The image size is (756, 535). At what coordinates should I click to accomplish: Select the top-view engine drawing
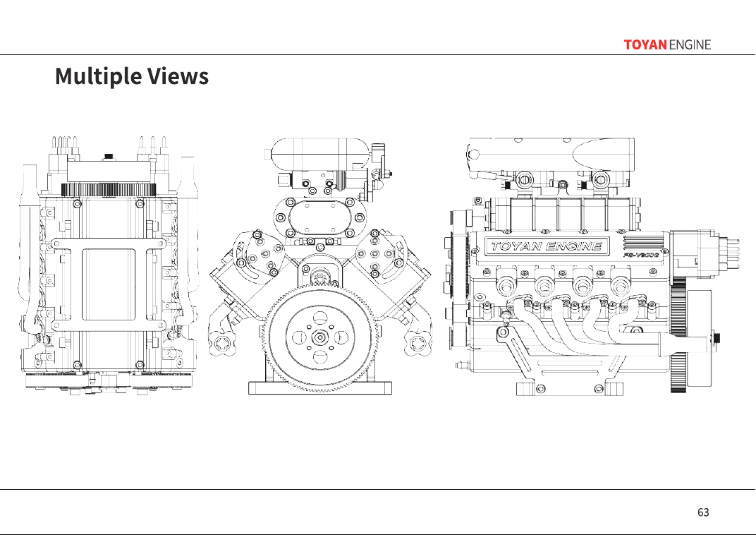click(109, 265)
